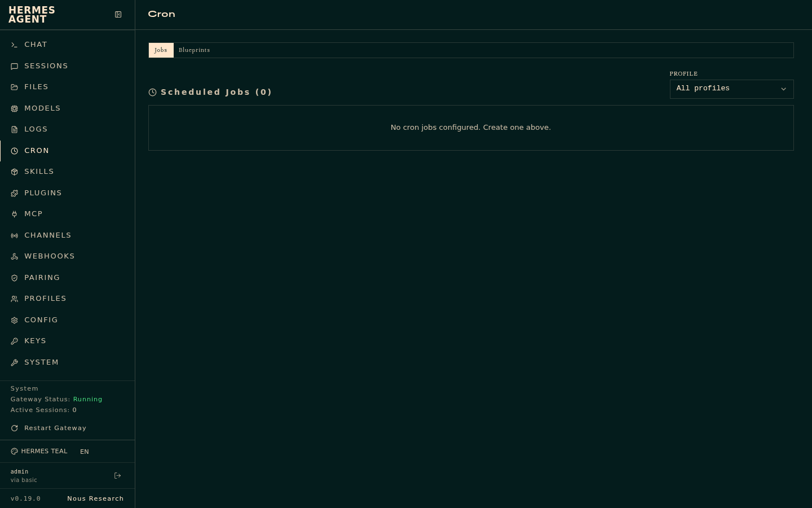This screenshot has height=508, width=812.
Task: Click the Chat terminal icon
Action: point(15,45)
